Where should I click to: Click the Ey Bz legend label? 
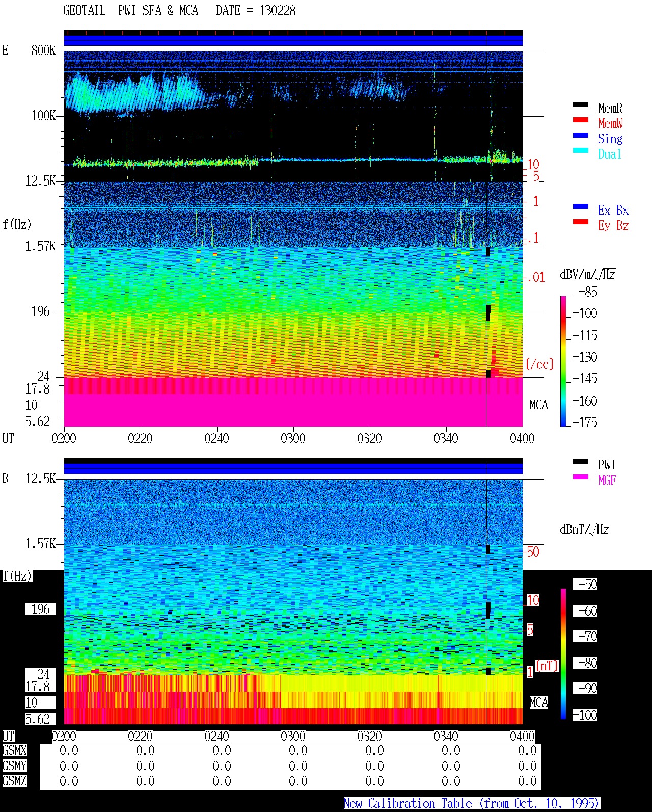tap(613, 225)
